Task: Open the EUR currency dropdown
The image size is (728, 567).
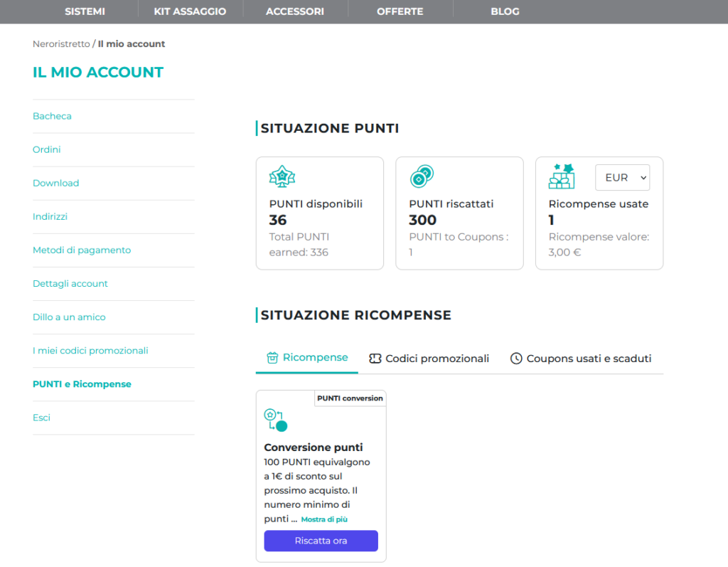Action: pyautogui.click(x=622, y=178)
